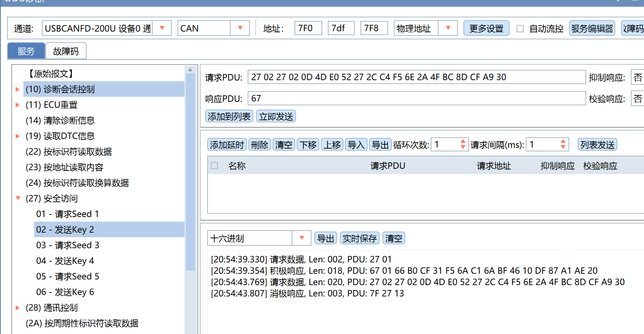Expand the (11) ECU重置 node
The width and height of the screenshot is (644, 334).
[x=17, y=105]
